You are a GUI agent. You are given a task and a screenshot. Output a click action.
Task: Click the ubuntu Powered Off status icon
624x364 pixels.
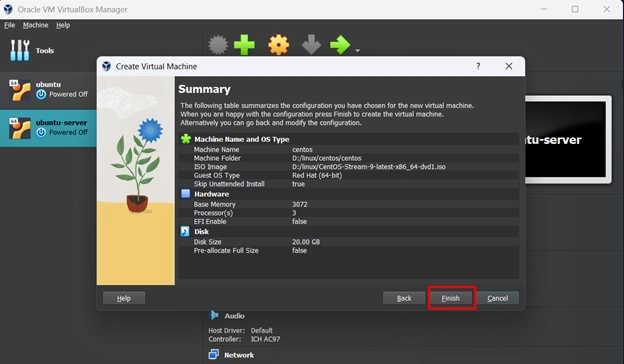(41, 95)
